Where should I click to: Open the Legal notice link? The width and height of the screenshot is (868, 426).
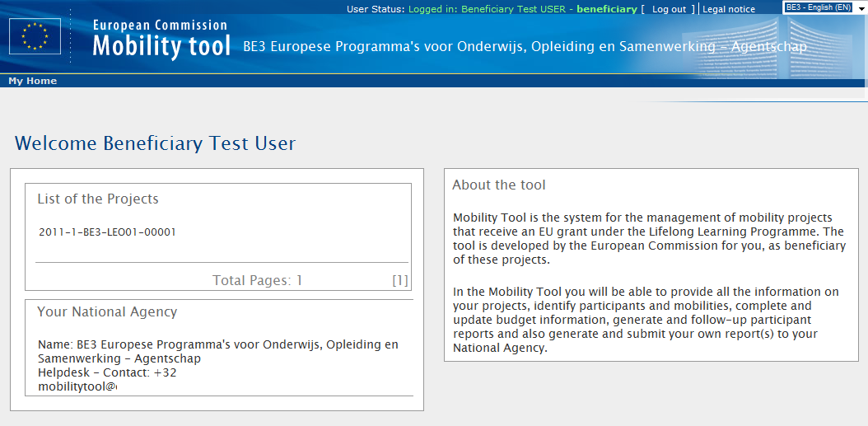[x=729, y=9]
